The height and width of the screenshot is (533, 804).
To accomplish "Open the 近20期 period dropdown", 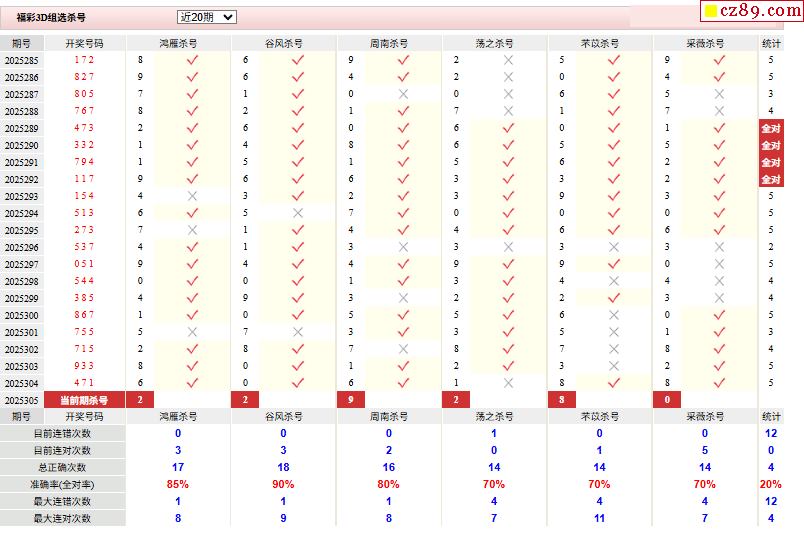I will [x=206, y=17].
